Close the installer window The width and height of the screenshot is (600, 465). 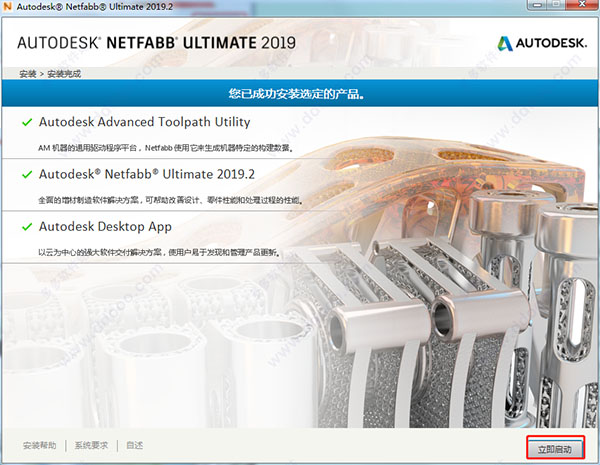click(582, 4)
